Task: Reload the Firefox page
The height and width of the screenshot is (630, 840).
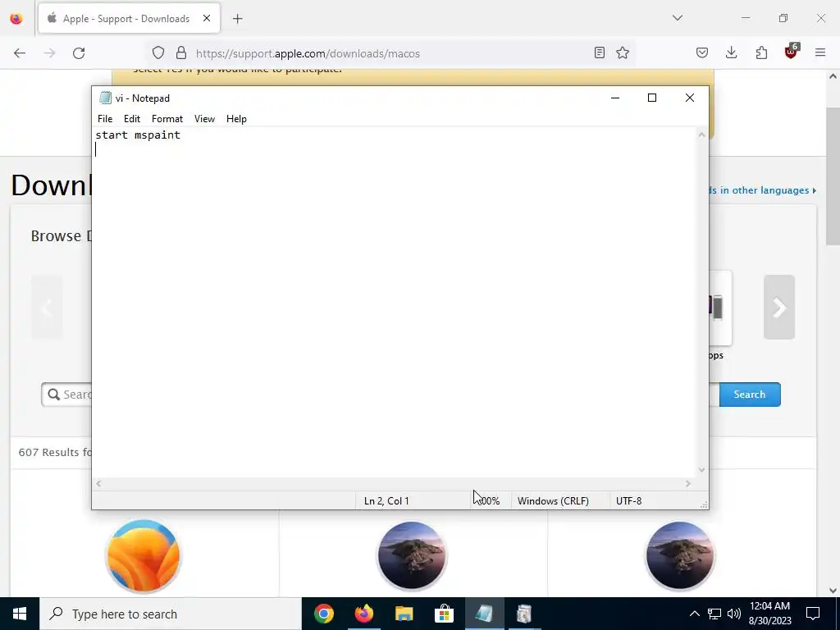Action: click(x=79, y=53)
